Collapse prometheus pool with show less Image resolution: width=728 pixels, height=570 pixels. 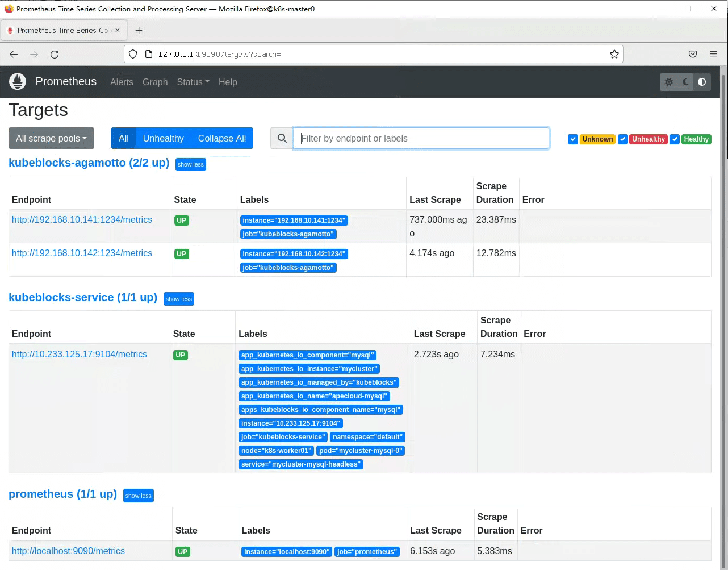click(x=139, y=496)
